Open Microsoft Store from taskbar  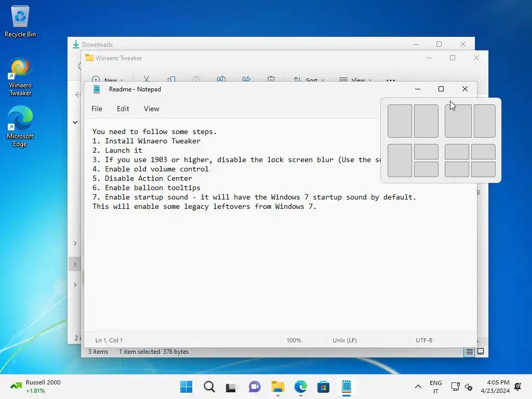323,387
